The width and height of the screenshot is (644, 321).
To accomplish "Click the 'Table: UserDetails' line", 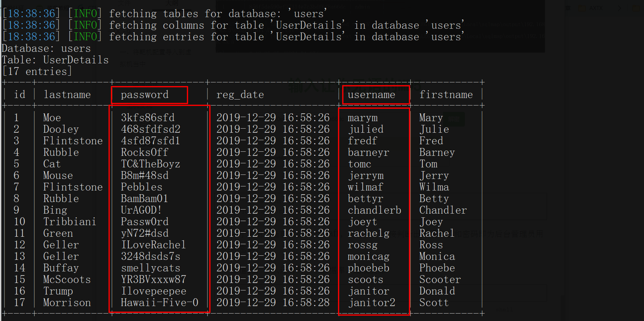I will pyautogui.click(x=55, y=60).
